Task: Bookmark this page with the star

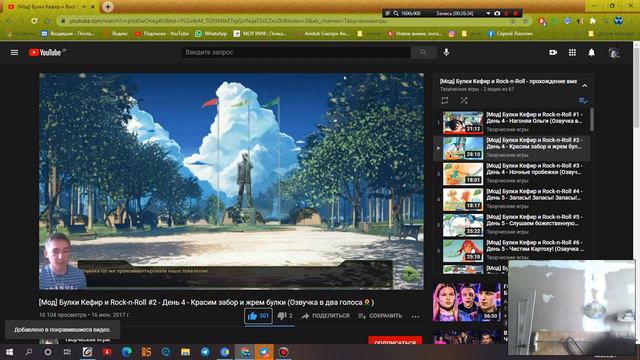Action: pyautogui.click(x=525, y=21)
